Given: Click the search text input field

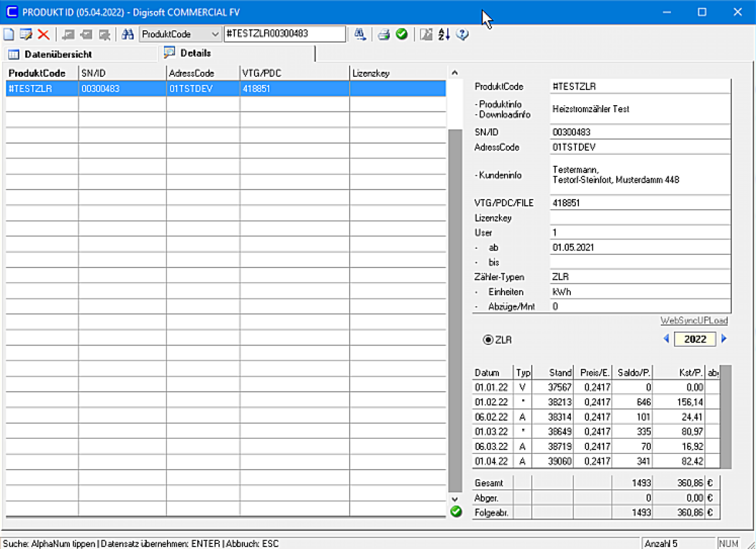Looking at the screenshot, I should pyautogui.click(x=284, y=34).
